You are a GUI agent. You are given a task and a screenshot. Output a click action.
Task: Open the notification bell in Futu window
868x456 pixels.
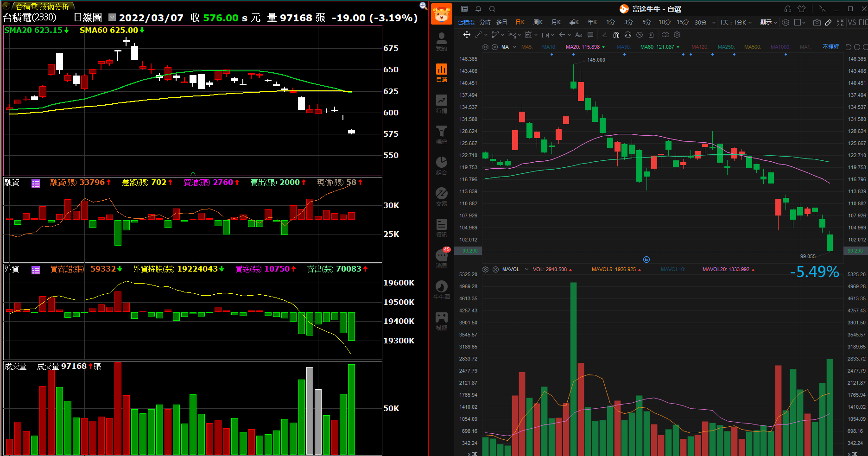tap(478, 9)
